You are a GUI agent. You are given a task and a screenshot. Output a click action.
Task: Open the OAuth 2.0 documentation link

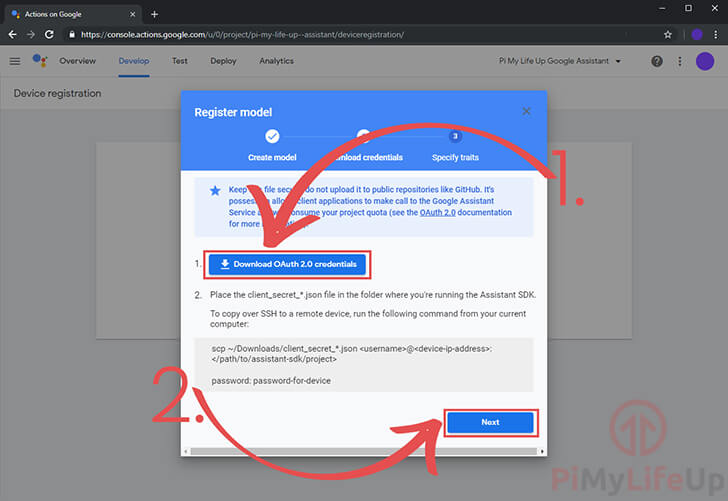tap(437, 212)
